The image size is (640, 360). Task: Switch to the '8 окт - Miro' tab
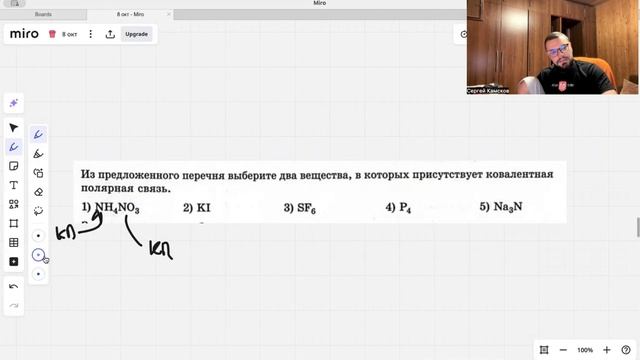[x=130, y=14]
